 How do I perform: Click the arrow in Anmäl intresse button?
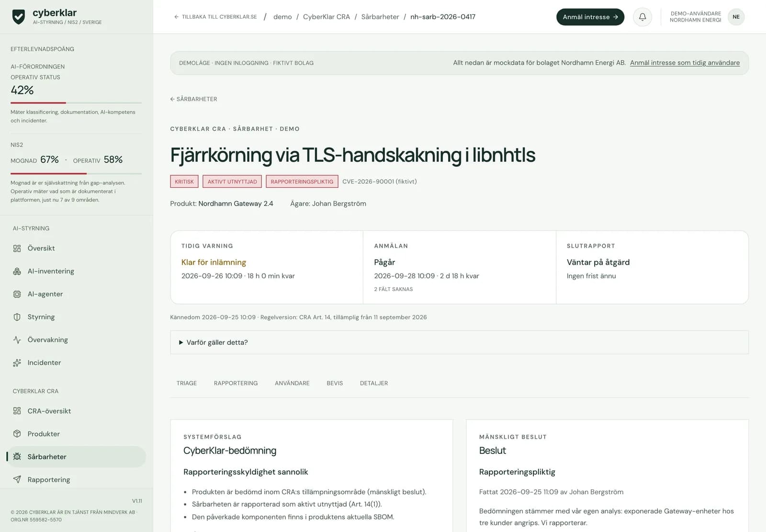tap(616, 17)
